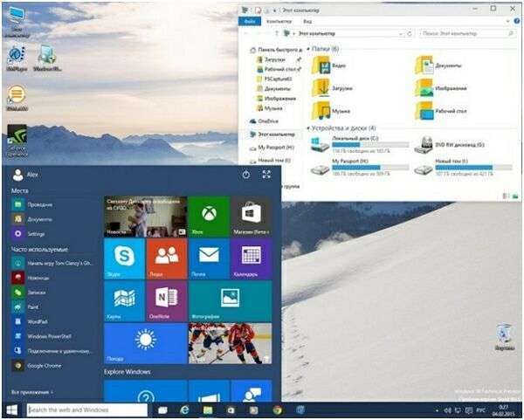Click the volume speaker tray icon
524x420 pixels.
pos(448,410)
